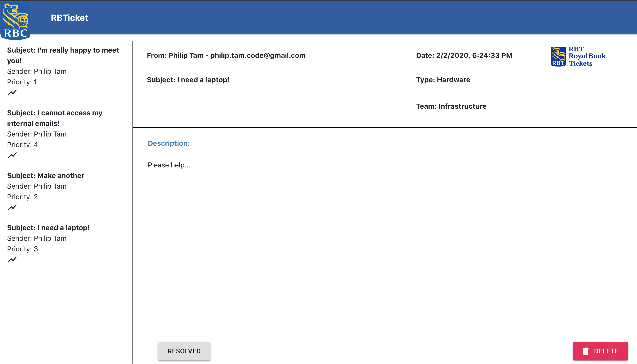637x364 pixels.
Task: Click the 'Please help...' description text
Action: point(169,165)
